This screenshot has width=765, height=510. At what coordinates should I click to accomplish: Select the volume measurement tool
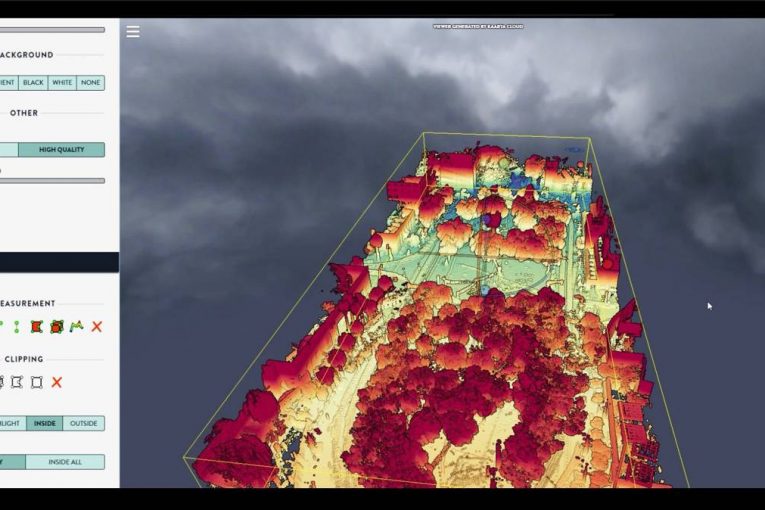click(57, 326)
